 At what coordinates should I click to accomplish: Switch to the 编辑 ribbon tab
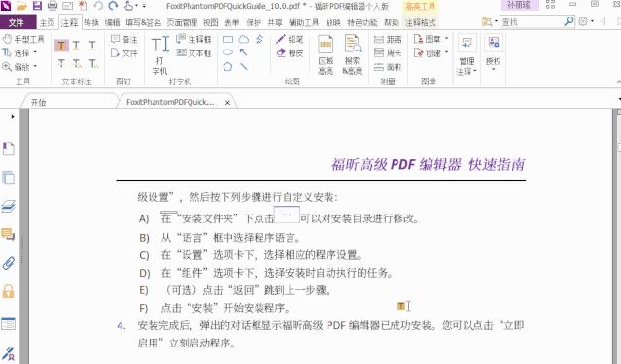pos(112,22)
